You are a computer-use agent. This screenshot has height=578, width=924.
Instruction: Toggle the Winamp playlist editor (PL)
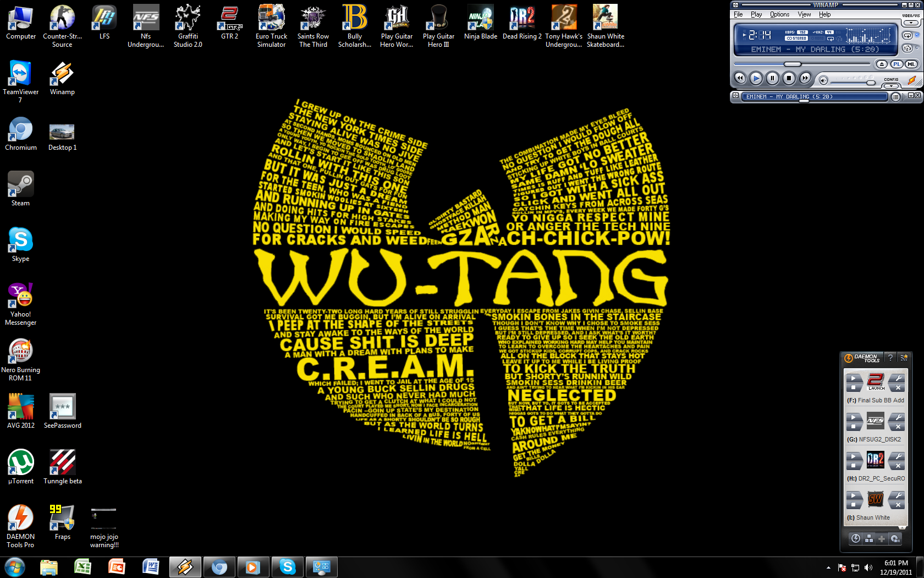(x=897, y=64)
